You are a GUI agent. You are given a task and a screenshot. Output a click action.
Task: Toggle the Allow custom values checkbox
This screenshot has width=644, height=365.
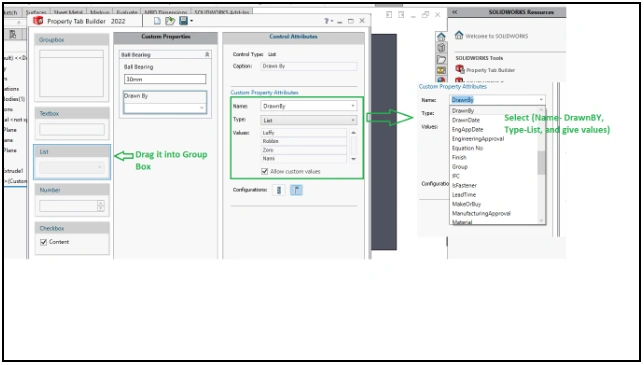pyautogui.click(x=264, y=171)
